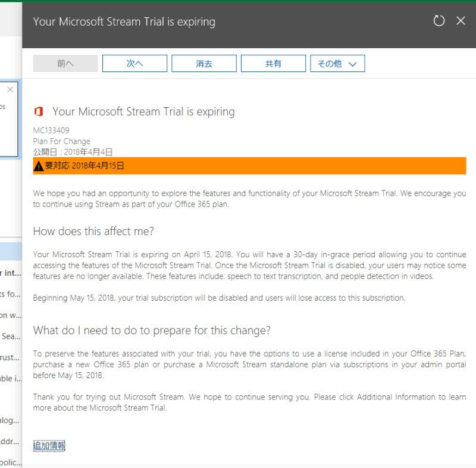Go to the next message with 次へ
Image resolution: width=476 pixels, height=468 pixels.
(134, 64)
